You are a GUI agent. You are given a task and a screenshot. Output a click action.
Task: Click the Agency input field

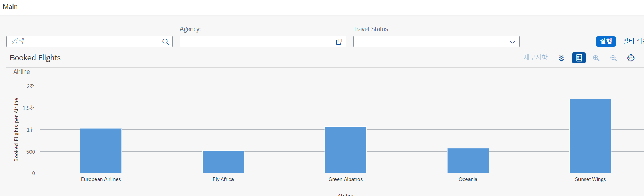[256, 42]
